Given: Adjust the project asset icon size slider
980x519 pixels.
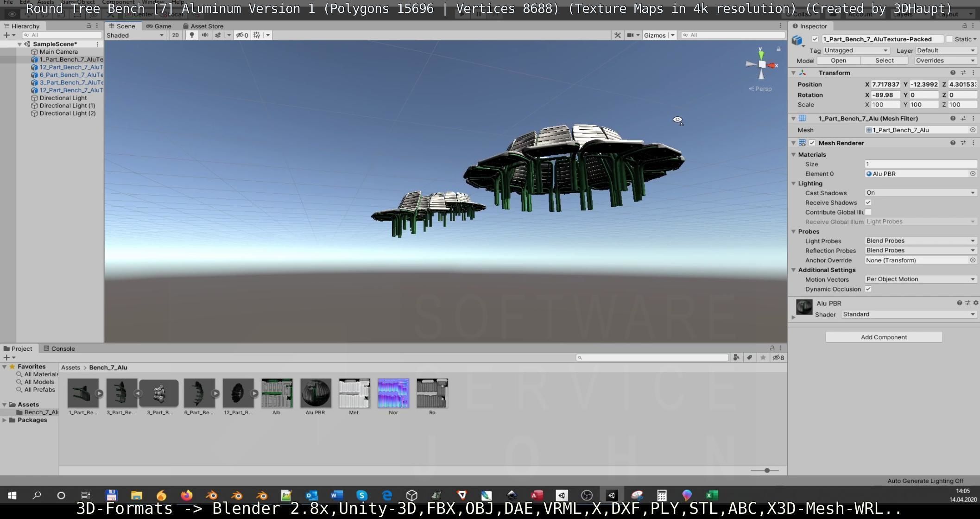Looking at the screenshot, I should (x=767, y=470).
